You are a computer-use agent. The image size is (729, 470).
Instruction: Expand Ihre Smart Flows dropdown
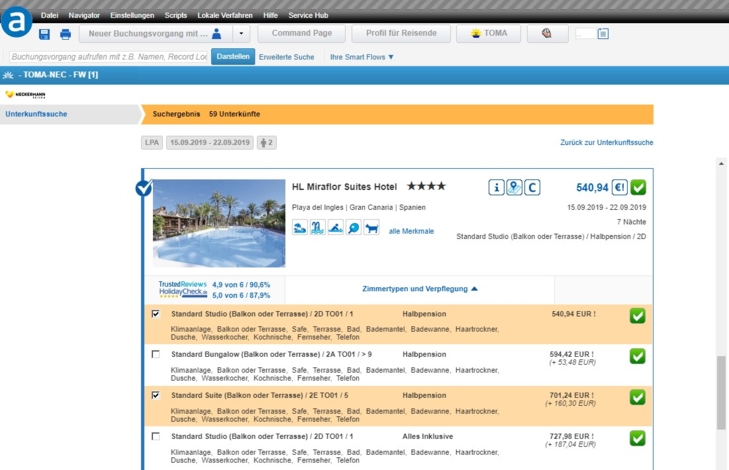362,57
